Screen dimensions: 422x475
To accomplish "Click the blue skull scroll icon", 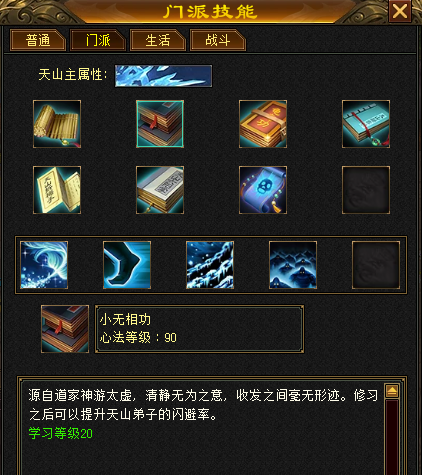I will click(263, 190).
